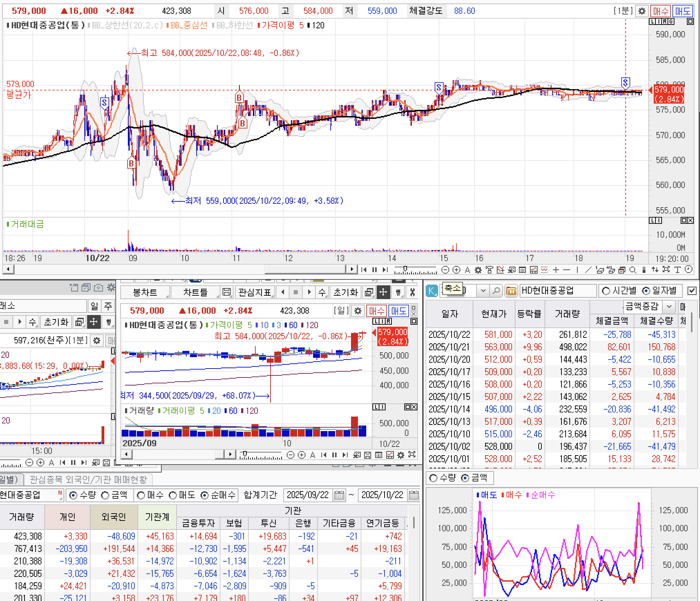The height and width of the screenshot is (601, 700).
Task: Click the main chart zoom-scale slider handle
Action: coord(405,268)
